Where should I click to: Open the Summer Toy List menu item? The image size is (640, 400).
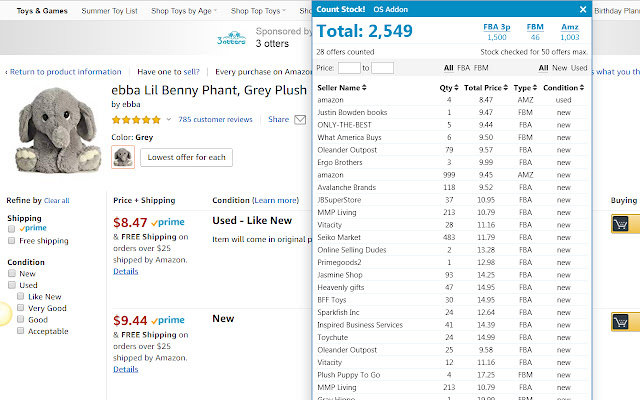[x=110, y=11]
